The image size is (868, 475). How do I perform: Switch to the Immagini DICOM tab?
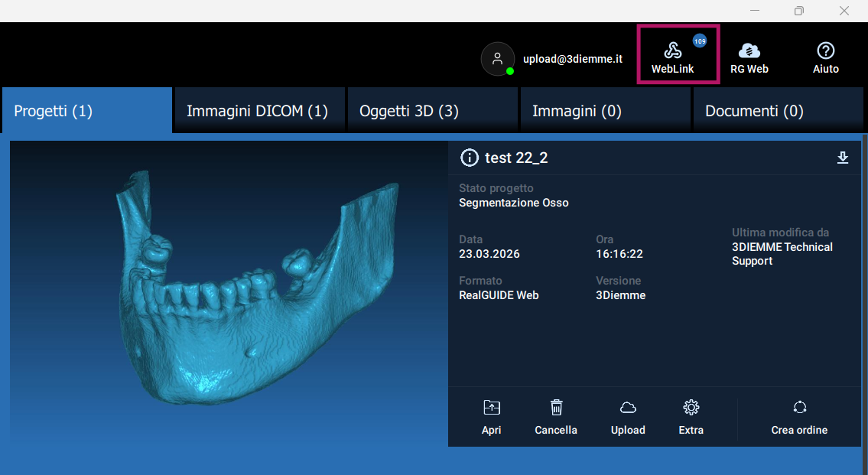pyautogui.click(x=259, y=111)
